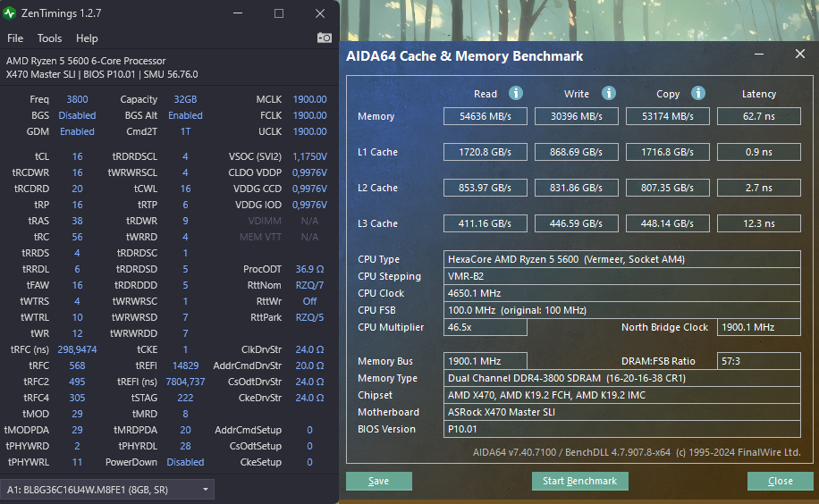819x504 pixels.
Task: Click the Freq value 3800 in ZenTimings
Action: 77,99
